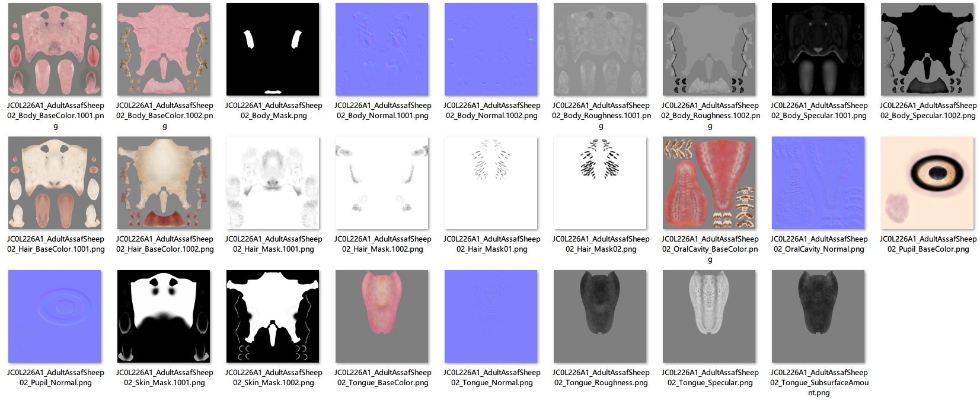Screen dimensions: 980x403
Task: Select the Skin_Mask.1002.png thumbnail
Action: [273, 316]
